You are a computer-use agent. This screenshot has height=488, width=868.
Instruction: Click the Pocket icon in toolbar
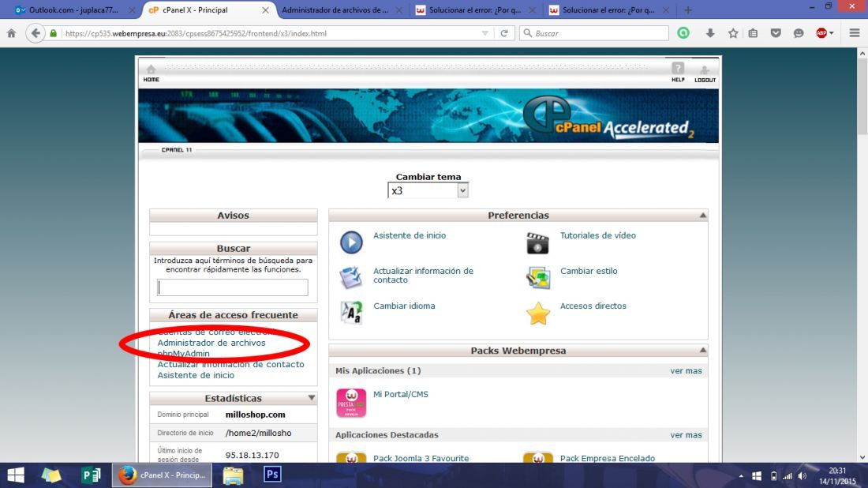point(776,33)
